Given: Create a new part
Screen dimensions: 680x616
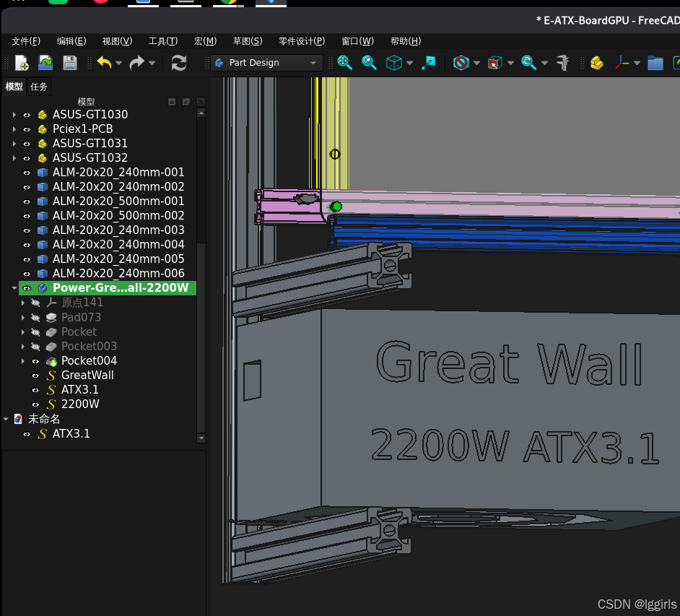Looking at the screenshot, I should click(x=597, y=63).
